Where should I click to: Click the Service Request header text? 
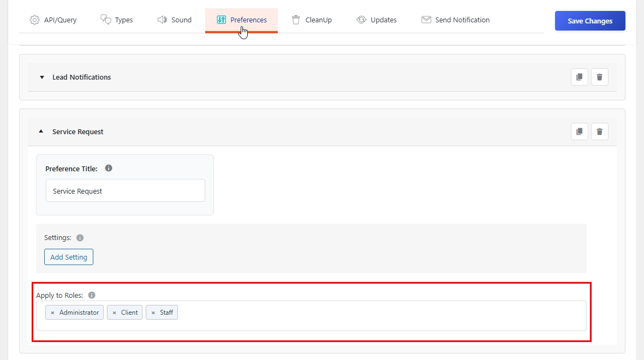click(x=77, y=132)
